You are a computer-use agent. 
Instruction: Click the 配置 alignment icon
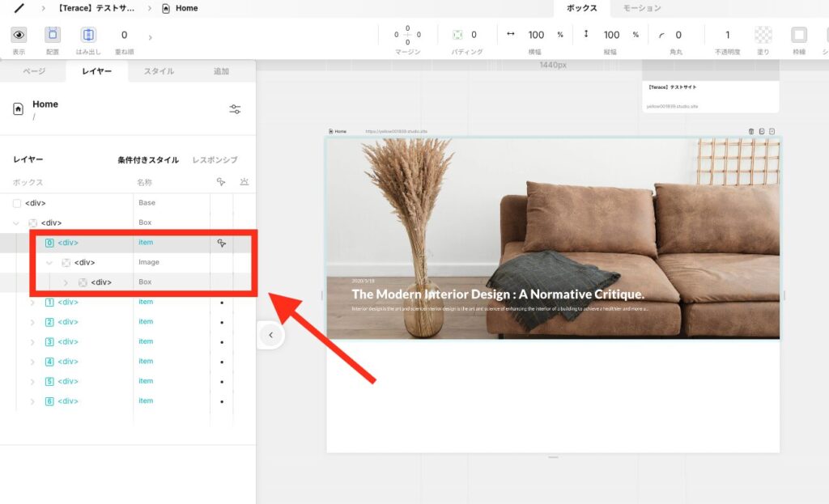(53, 35)
